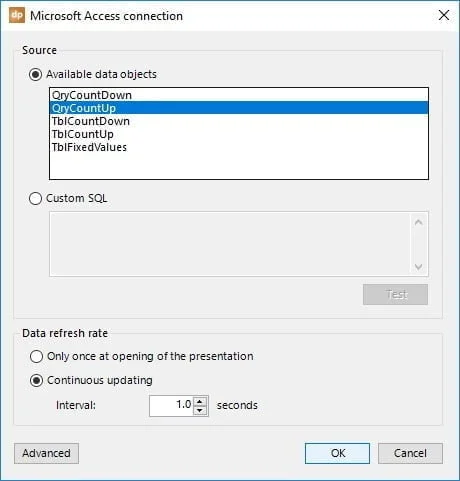Open the Advanced settings button
The width and height of the screenshot is (460, 481).
coord(46,453)
